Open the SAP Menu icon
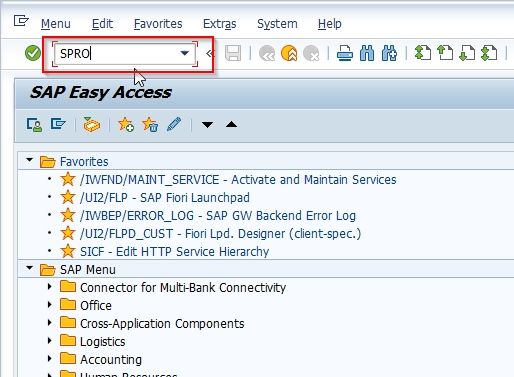Viewport: 514px width, 377px height. (x=58, y=124)
